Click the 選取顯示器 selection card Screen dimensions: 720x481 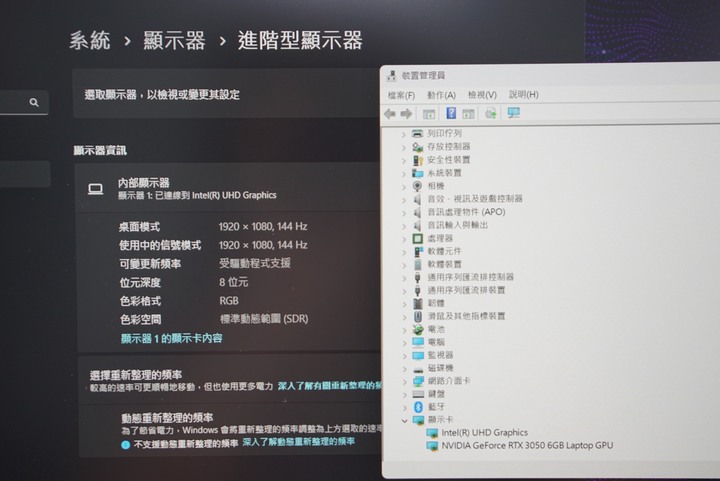pyautogui.click(x=226, y=95)
